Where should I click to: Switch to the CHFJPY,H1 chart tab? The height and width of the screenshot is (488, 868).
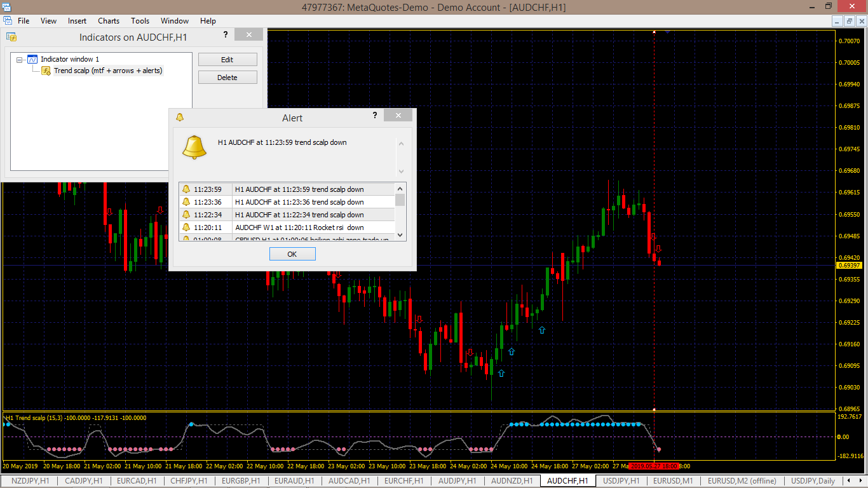(189, 481)
